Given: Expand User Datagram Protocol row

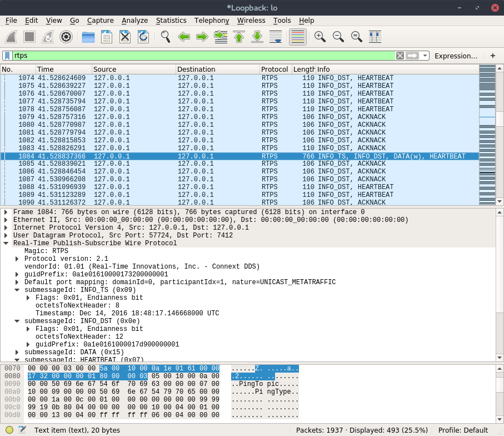Looking at the screenshot, I should pyautogui.click(x=6, y=235).
